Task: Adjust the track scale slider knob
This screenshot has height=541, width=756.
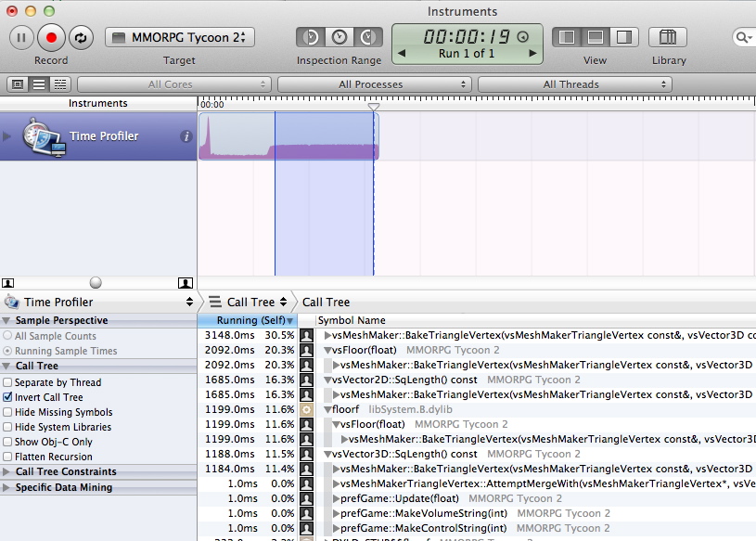Action: coord(96,282)
